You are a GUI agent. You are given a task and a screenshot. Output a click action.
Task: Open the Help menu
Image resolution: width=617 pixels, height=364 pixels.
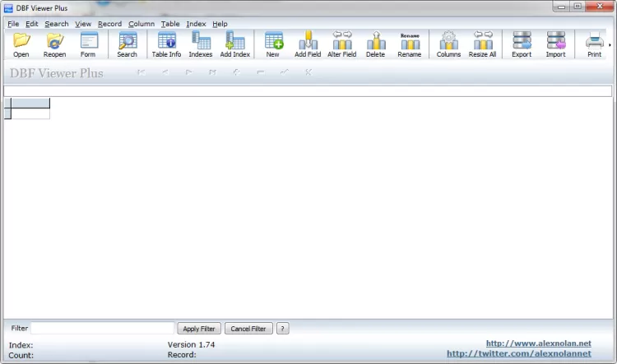pos(220,24)
